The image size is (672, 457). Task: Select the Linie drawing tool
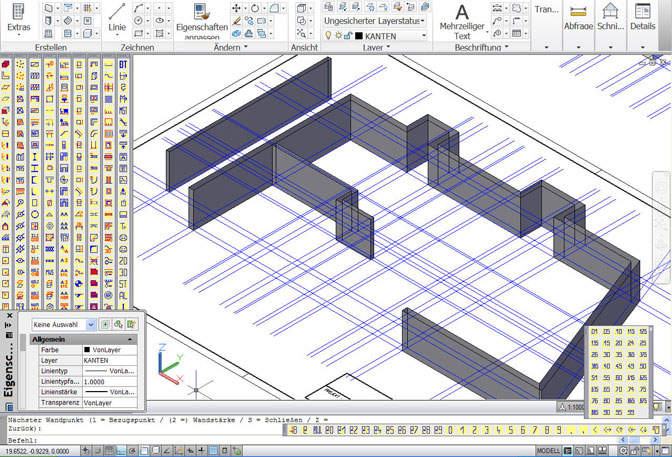click(x=117, y=19)
